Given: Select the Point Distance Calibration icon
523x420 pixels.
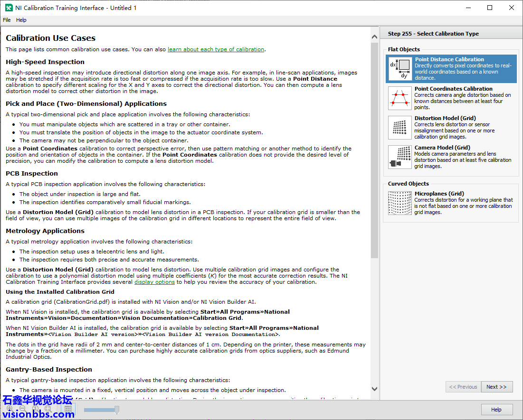Looking at the screenshot, I should click(400, 69).
